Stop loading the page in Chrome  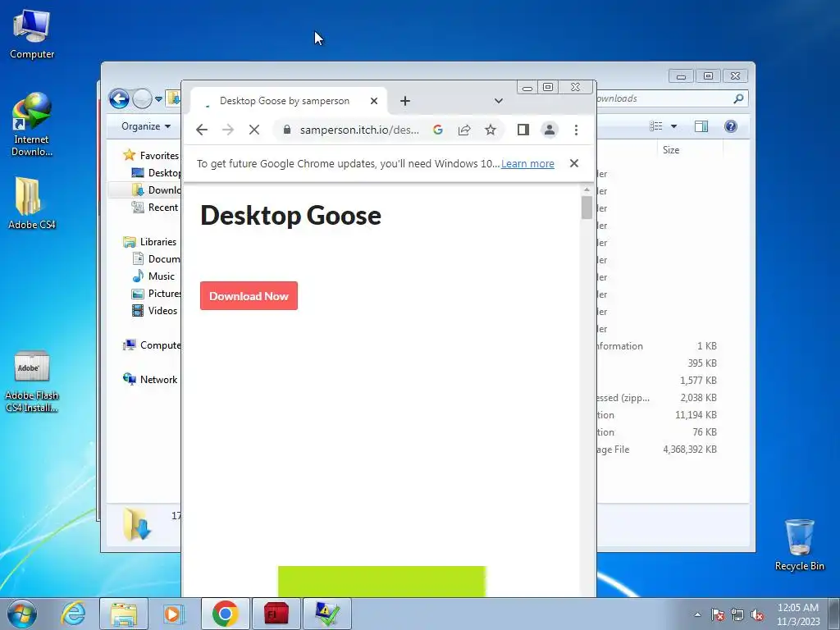(x=254, y=130)
